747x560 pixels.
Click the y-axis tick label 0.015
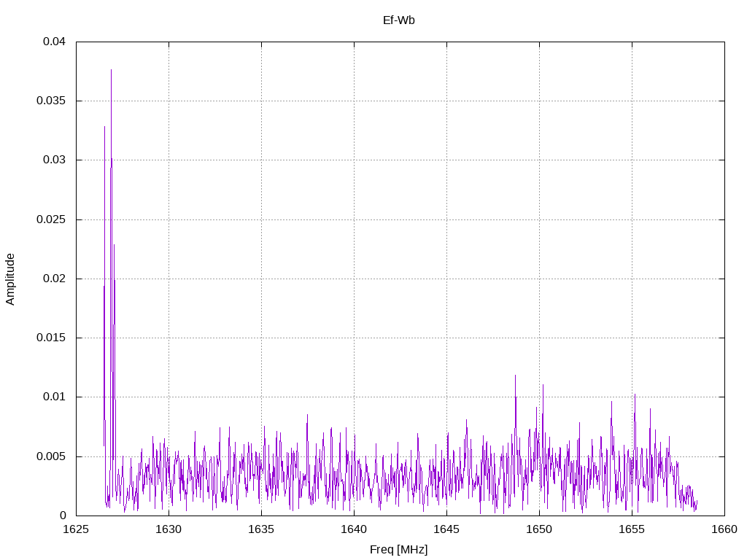pos(51,338)
